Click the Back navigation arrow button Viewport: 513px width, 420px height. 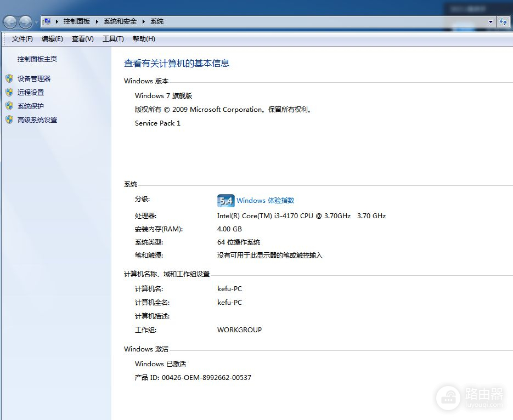(x=10, y=22)
